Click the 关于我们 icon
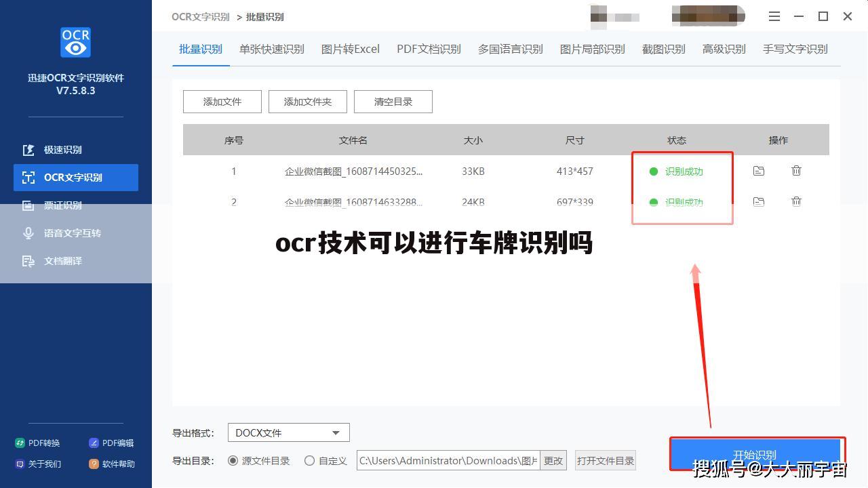 pos(20,464)
